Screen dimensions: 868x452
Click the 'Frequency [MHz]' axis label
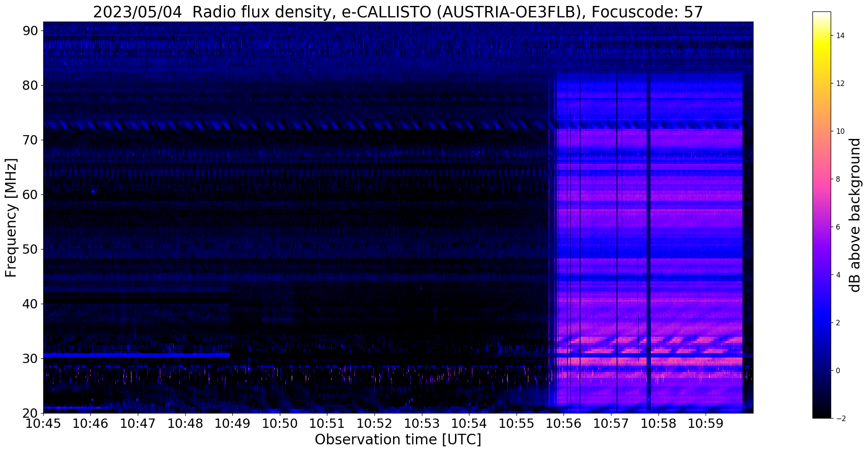(x=11, y=218)
